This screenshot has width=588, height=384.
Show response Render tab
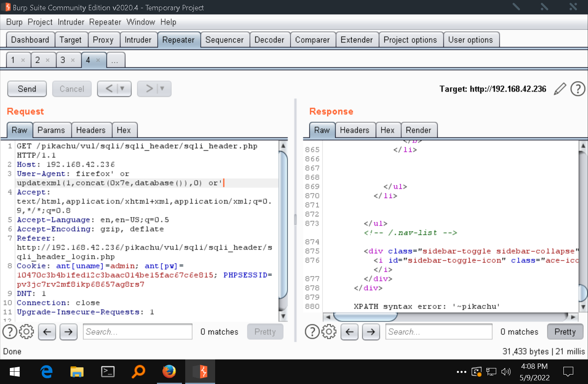click(418, 130)
